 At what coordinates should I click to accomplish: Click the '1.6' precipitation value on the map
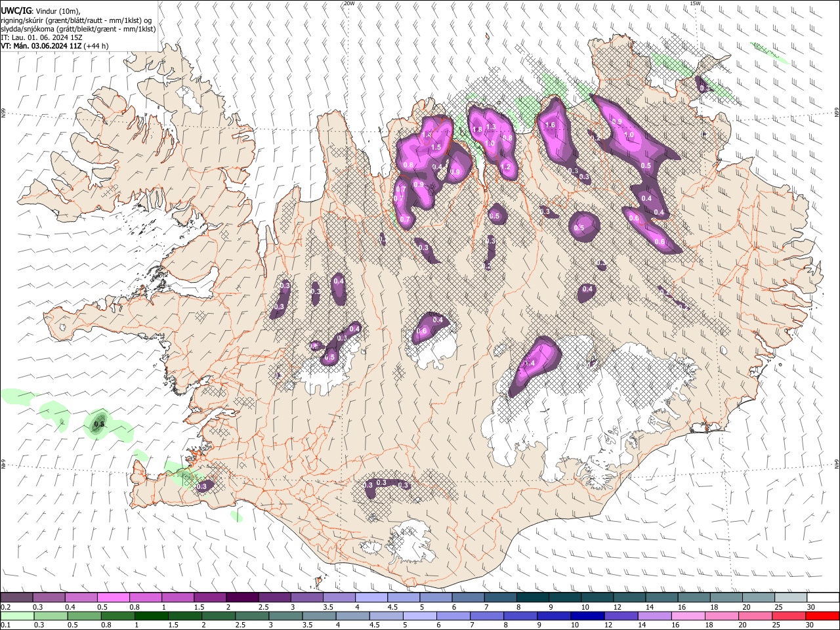[x=550, y=125]
